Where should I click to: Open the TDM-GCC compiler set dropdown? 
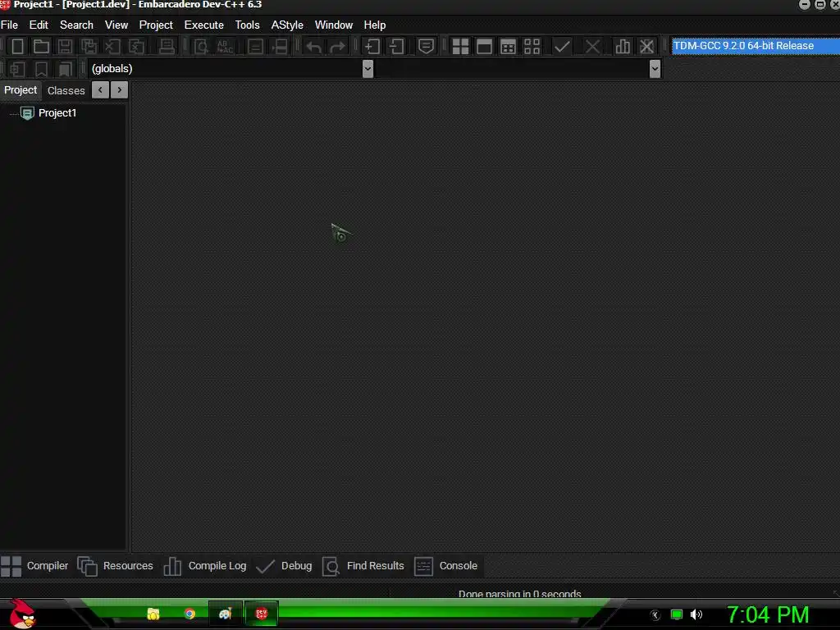click(756, 46)
